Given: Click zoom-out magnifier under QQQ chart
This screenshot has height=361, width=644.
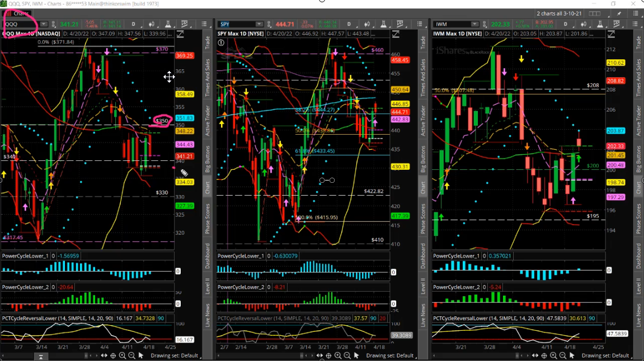Looking at the screenshot, I should [x=132, y=355].
